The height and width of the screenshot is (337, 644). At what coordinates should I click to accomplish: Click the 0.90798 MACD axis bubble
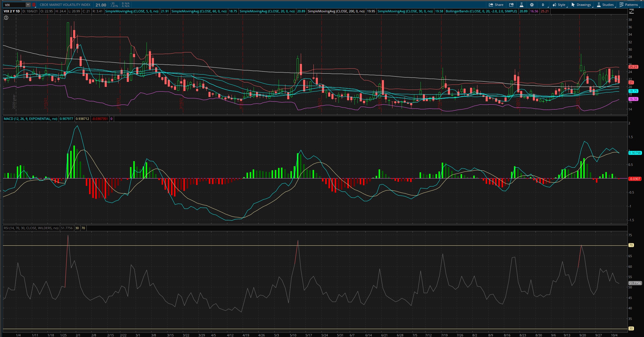pyautogui.click(x=635, y=153)
